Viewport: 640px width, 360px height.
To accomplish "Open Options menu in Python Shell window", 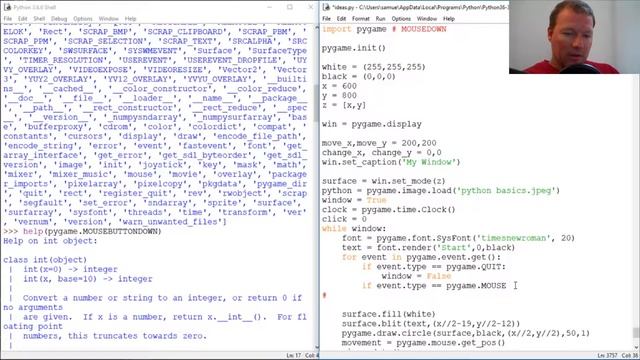I will click(83, 19).
